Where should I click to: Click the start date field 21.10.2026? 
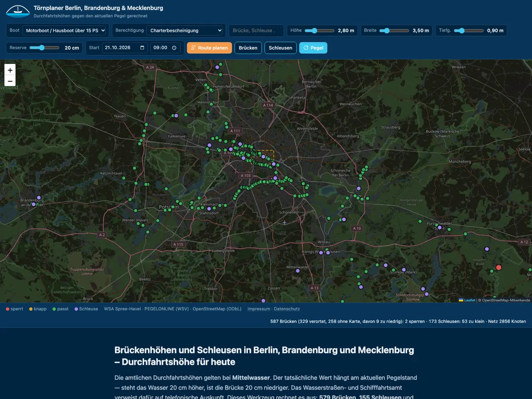[125, 48]
